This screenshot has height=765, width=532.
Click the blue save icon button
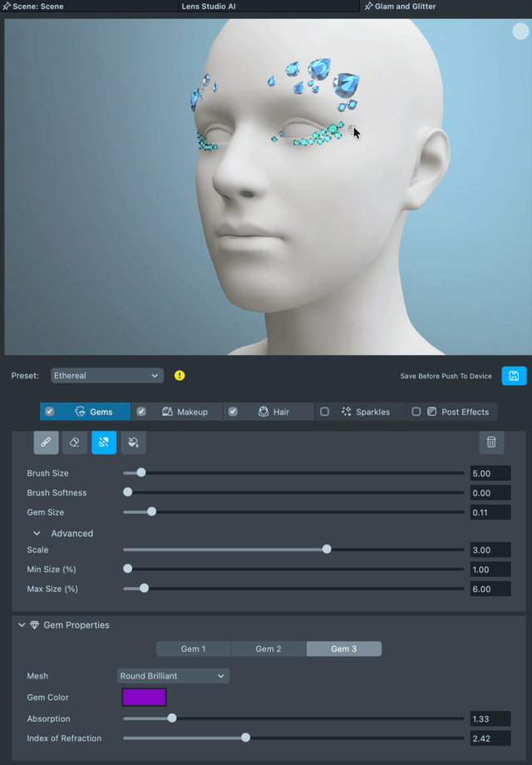coord(514,376)
